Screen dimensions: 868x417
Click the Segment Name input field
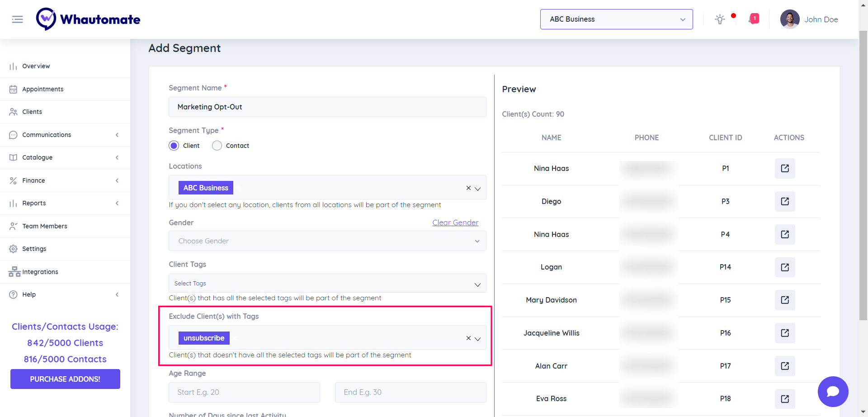[x=327, y=107]
